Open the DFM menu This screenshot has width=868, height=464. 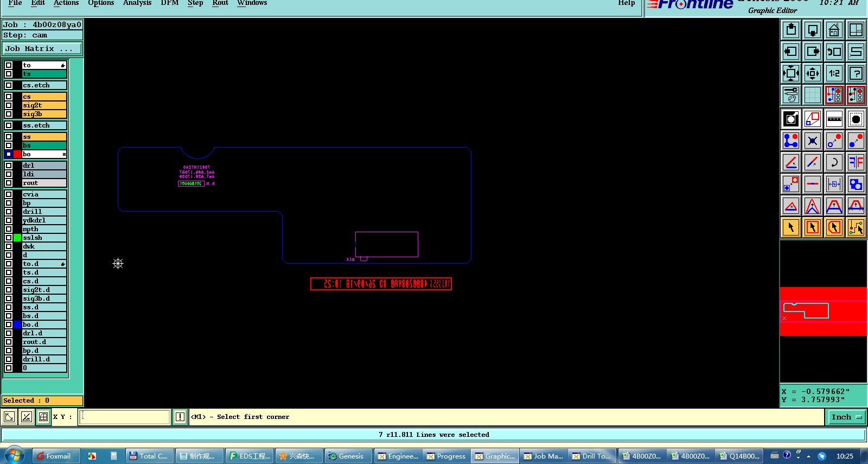[170, 3]
